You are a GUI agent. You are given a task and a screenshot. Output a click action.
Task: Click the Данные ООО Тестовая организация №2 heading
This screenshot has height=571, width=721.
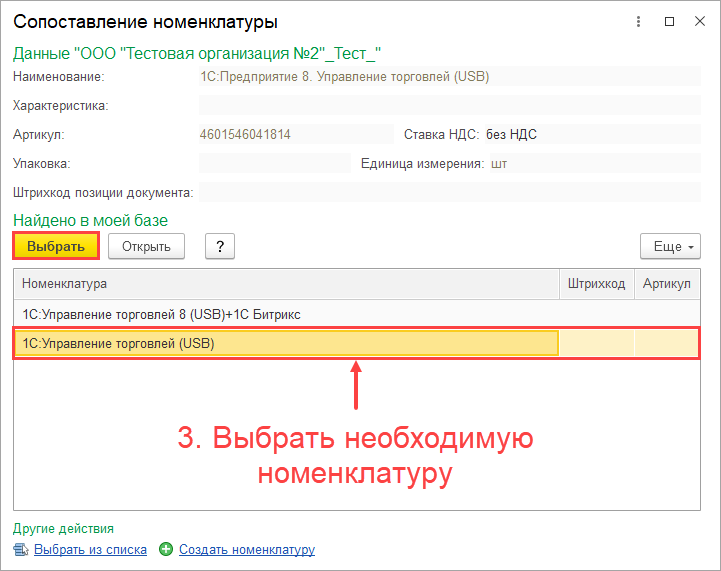pos(197,54)
